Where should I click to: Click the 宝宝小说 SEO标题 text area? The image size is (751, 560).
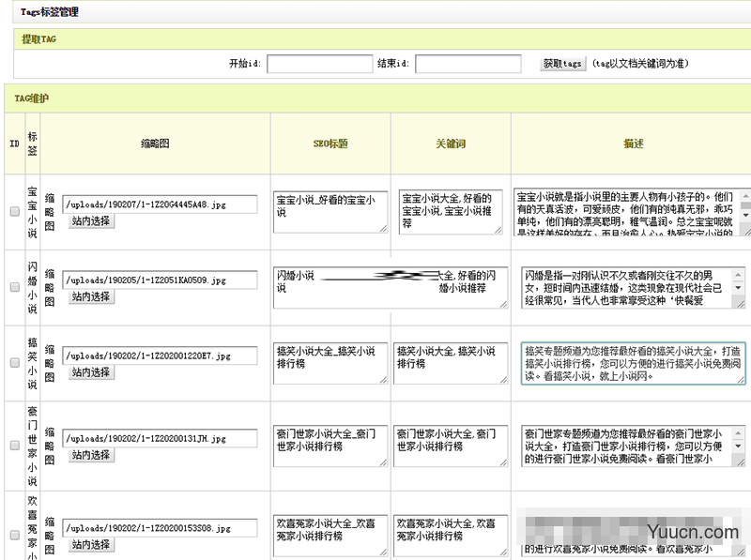330,211
